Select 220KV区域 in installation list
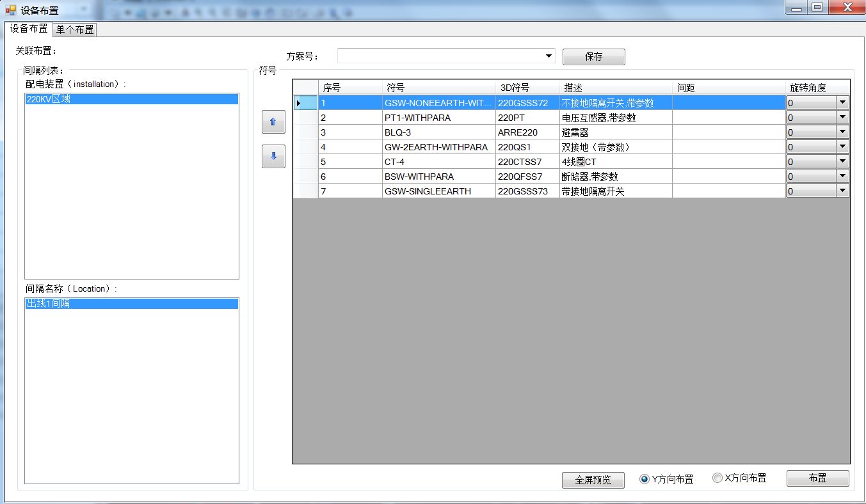Viewport: 866px width, 504px height. pos(131,99)
